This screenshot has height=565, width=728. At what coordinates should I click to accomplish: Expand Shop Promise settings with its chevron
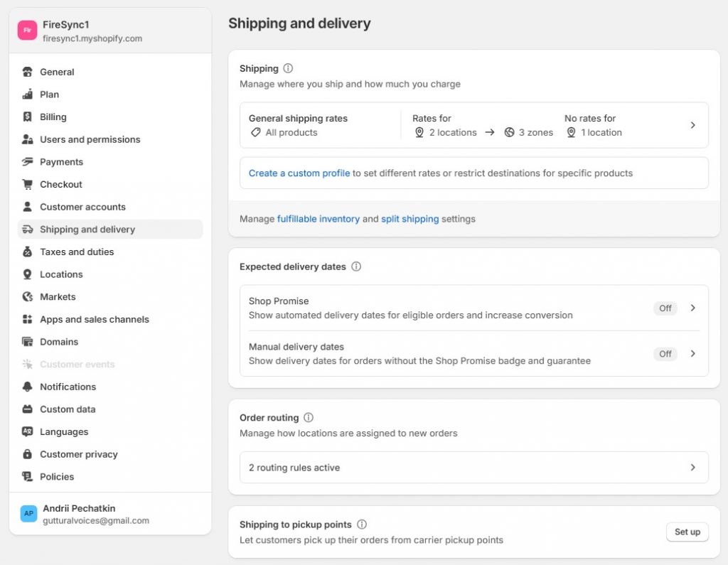pos(692,308)
